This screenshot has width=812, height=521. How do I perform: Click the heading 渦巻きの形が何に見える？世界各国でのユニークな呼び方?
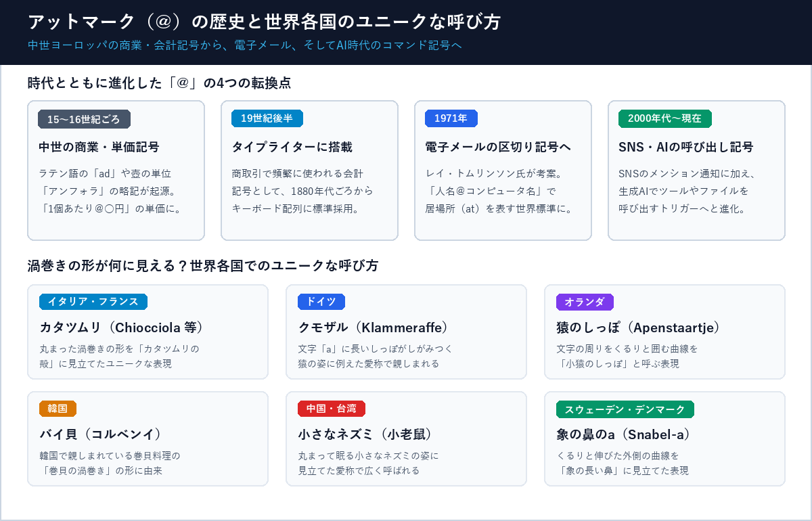coord(203,266)
